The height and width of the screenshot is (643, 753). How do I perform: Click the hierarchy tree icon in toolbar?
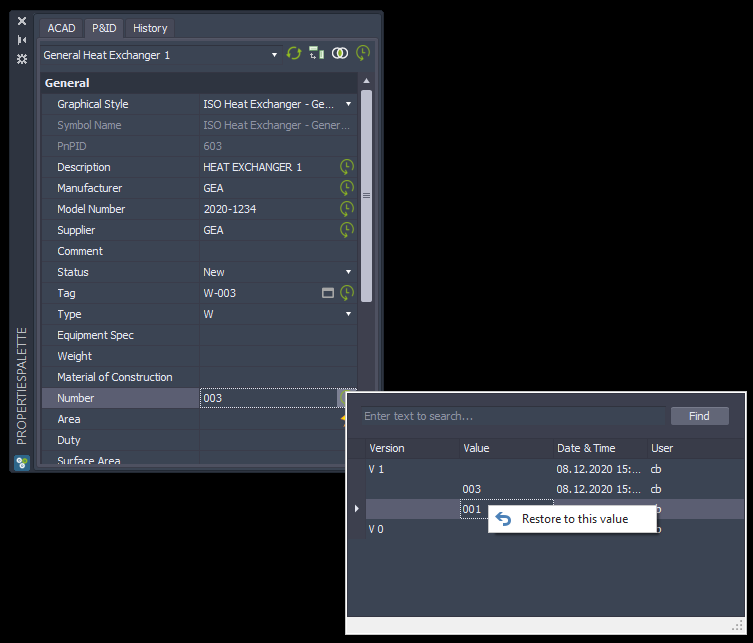pyautogui.click(x=316, y=54)
